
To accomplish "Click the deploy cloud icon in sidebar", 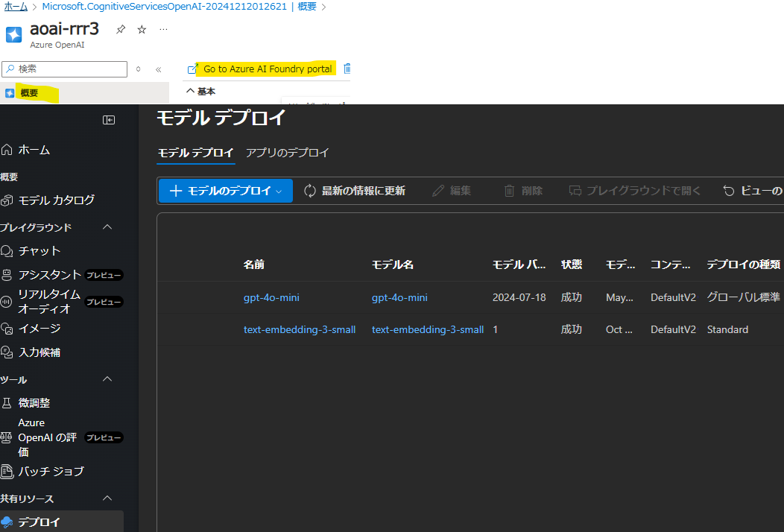I will [7, 522].
